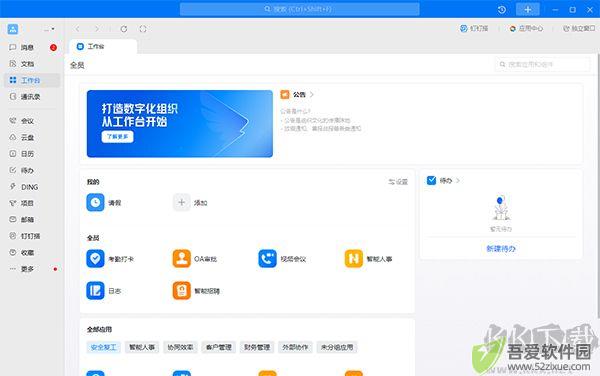Click the top search bar in the title bar

point(300,9)
